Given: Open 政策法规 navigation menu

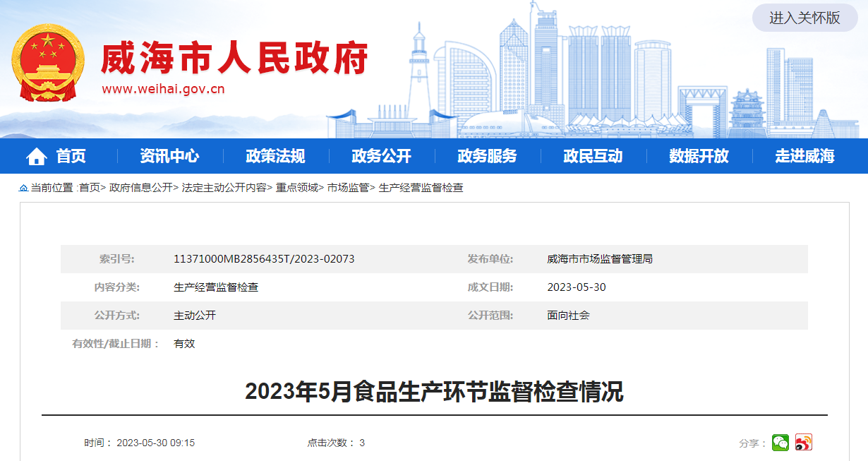Looking at the screenshot, I should pyautogui.click(x=275, y=156).
